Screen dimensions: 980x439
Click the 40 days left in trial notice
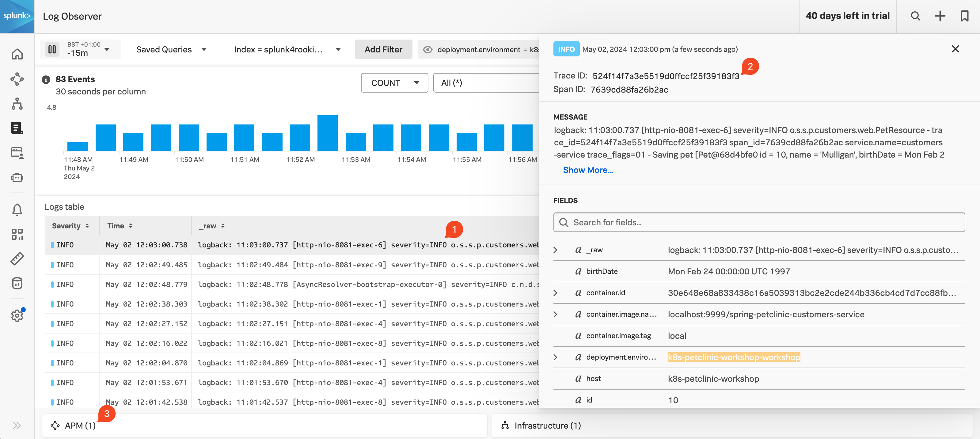click(x=848, y=16)
